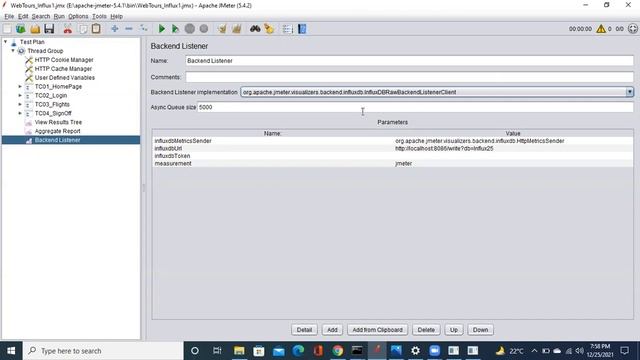The image size is (640, 360).
Task: Open Microsoft Edge from the taskbar
Action: (x=298, y=351)
